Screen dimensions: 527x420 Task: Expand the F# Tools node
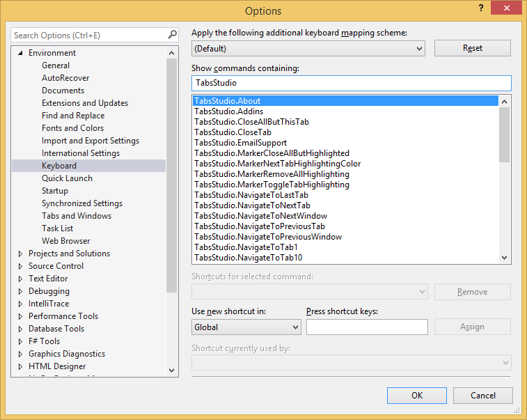point(20,341)
